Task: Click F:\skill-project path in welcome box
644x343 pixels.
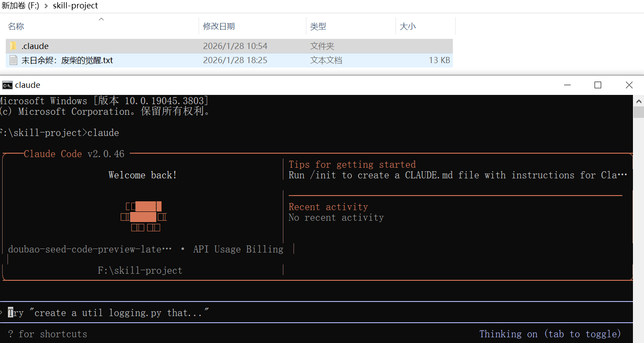Action: 140,271
